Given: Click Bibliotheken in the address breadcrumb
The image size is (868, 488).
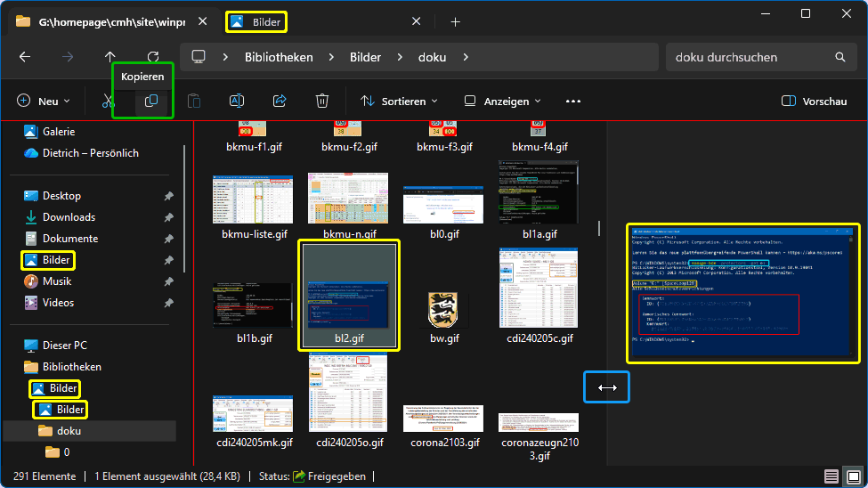Looking at the screenshot, I should click(x=279, y=57).
